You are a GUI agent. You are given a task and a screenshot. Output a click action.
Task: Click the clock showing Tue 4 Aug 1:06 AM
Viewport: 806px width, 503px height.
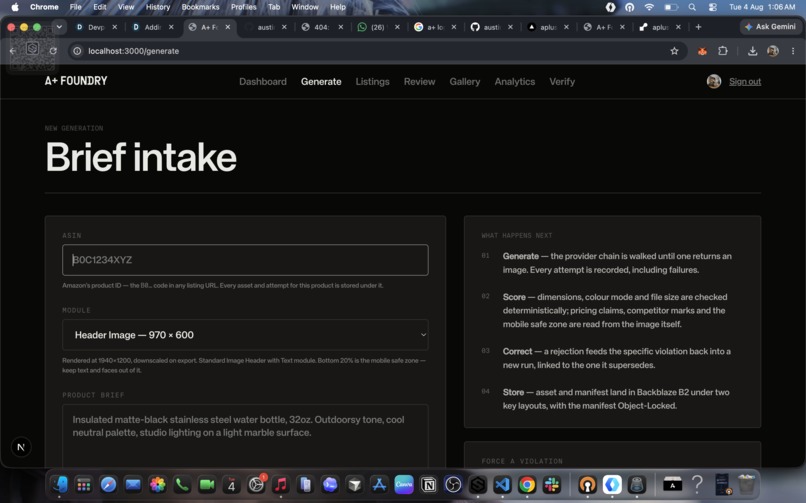(762, 7)
